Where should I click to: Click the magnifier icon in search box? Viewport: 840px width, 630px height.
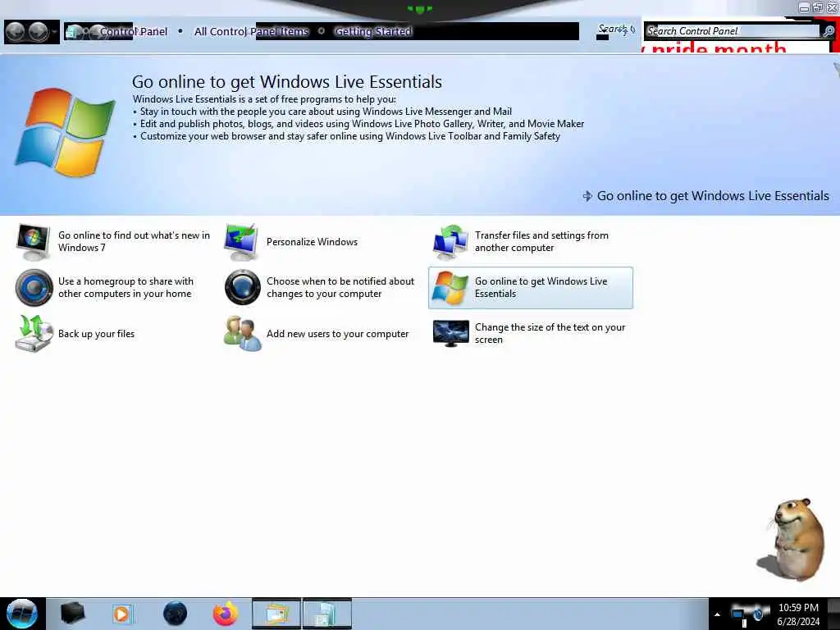[828, 32]
